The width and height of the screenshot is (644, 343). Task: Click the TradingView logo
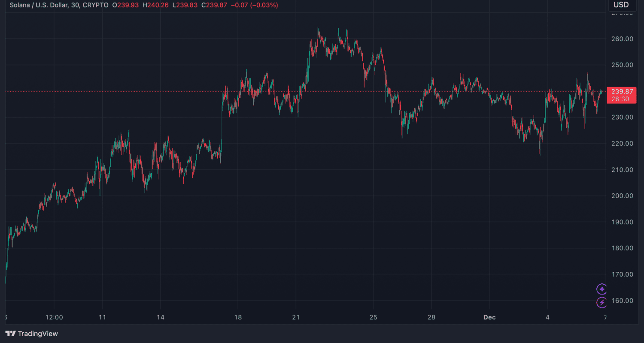pos(31,334)
